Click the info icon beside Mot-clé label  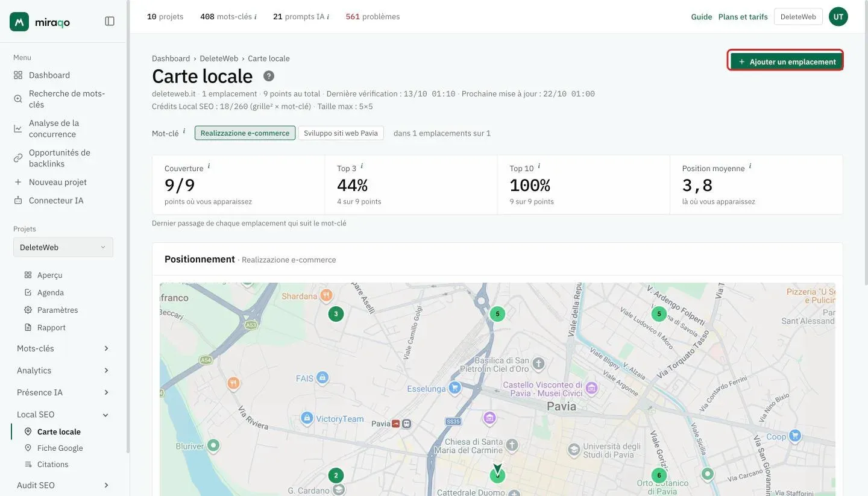pos(184,131)
